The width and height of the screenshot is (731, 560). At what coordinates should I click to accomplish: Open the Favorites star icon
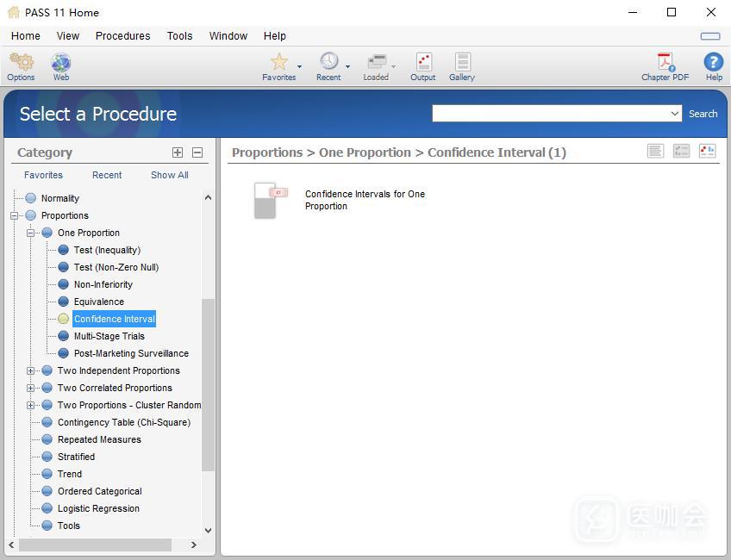coord(278,63)
